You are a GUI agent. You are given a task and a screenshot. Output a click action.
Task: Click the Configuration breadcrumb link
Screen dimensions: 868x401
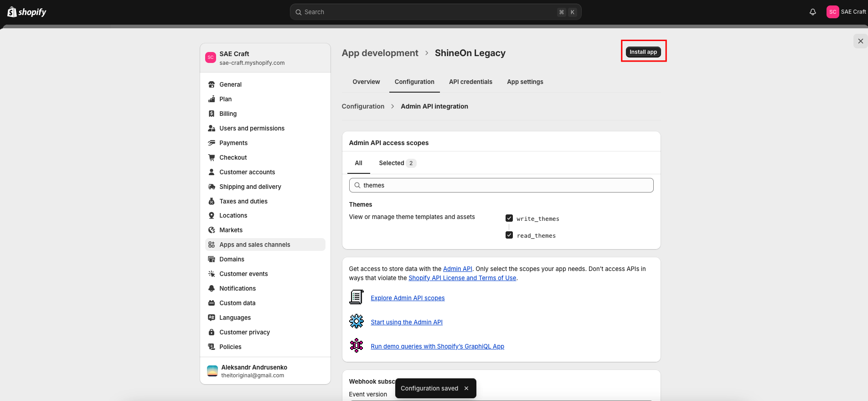tap(363, 106)
